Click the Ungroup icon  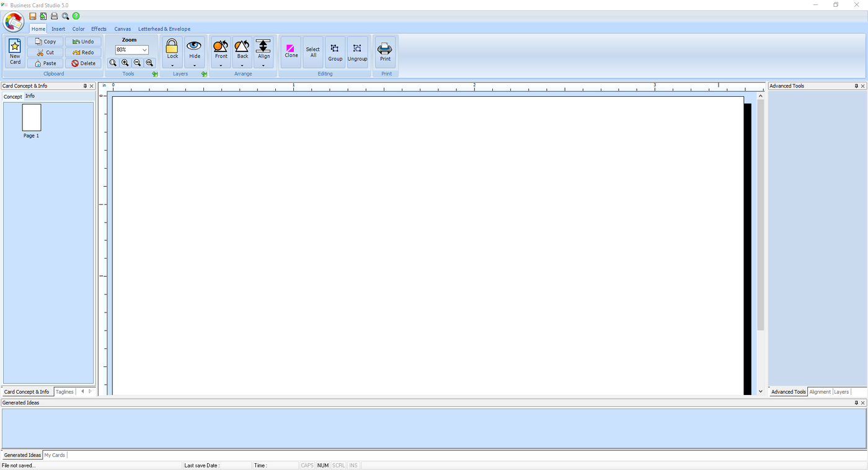(x=357, y=48)
